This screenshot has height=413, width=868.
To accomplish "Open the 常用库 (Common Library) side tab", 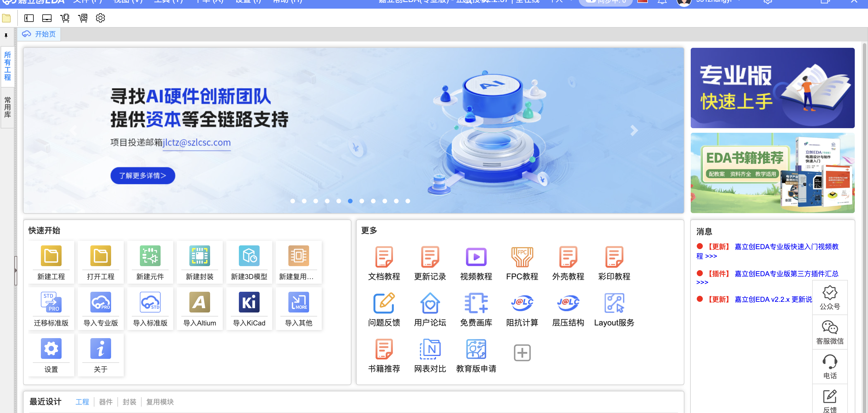I will [x=7, y=107].
